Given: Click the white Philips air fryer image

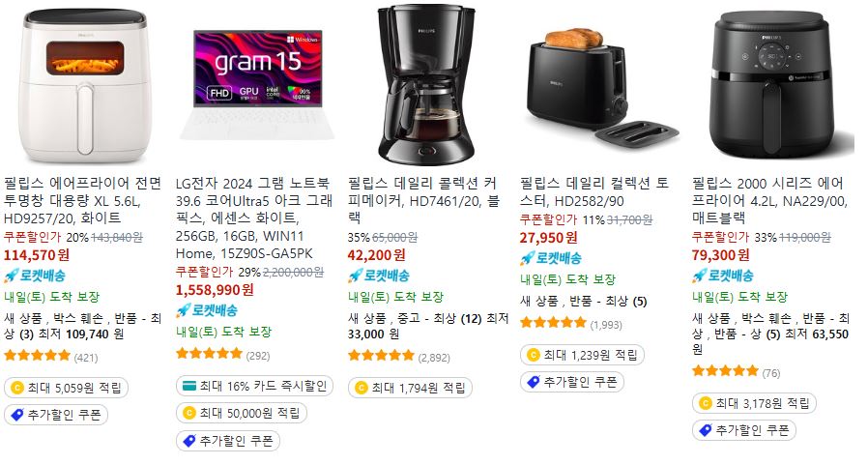Looking at the screenshot, I should (85, 86).
